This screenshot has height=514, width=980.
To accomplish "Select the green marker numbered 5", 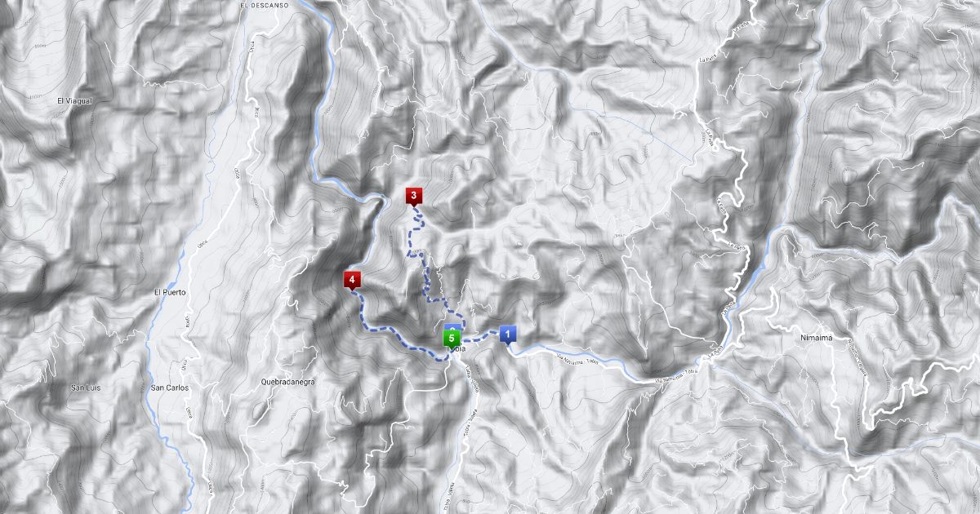I will click(452, 339).
